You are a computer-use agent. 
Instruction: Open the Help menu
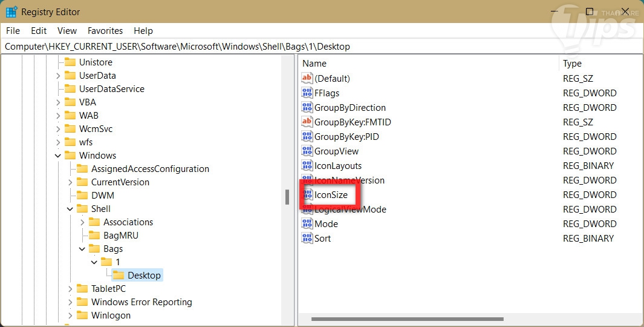click(x=143, y=31)
